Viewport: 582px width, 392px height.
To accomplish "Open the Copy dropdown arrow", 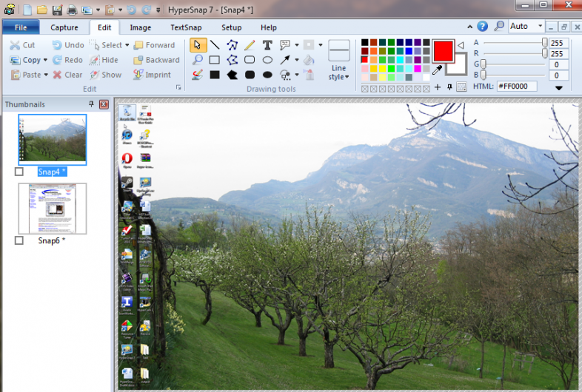I will pyautogui.click(x=45, y=60).
